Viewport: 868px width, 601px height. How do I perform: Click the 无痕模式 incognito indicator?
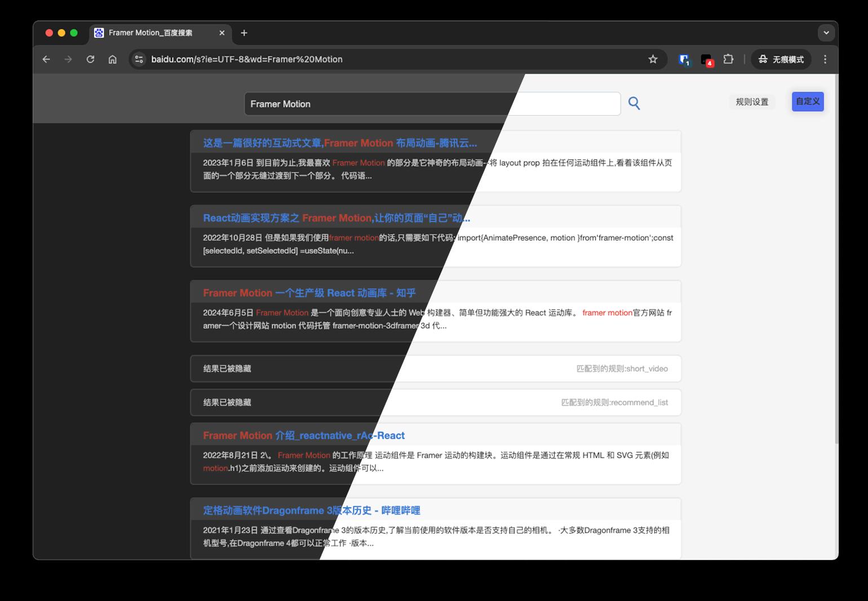pos(781,59)
